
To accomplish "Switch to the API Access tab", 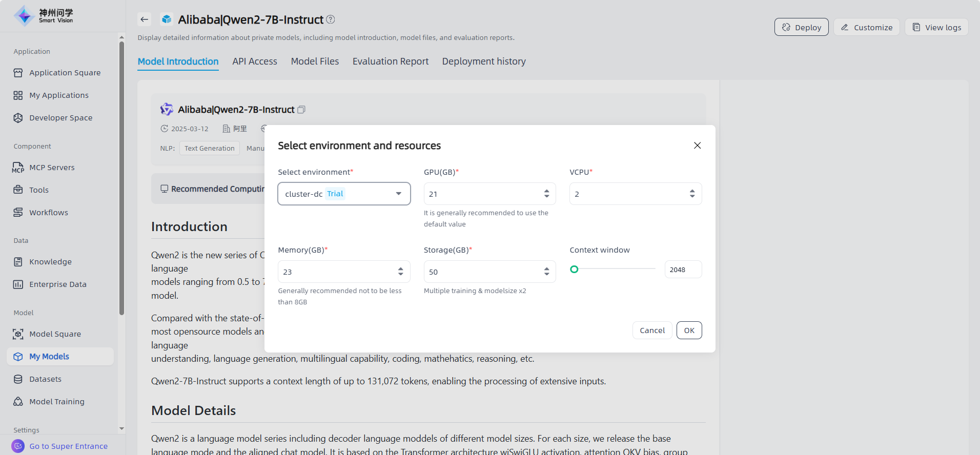I will pos(254,61).
